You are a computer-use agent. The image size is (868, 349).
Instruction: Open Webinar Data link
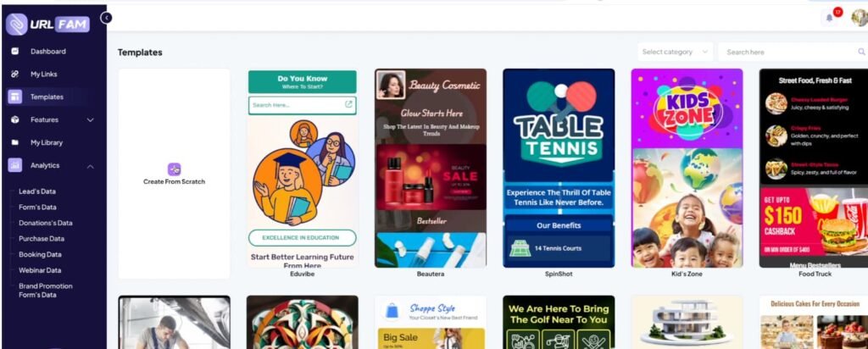tap(40, 270)
